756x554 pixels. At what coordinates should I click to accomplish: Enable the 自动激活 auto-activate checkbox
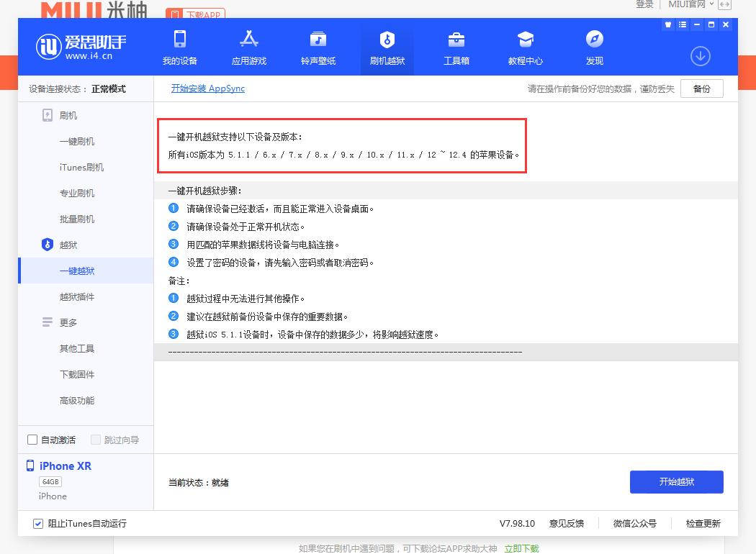32,439
